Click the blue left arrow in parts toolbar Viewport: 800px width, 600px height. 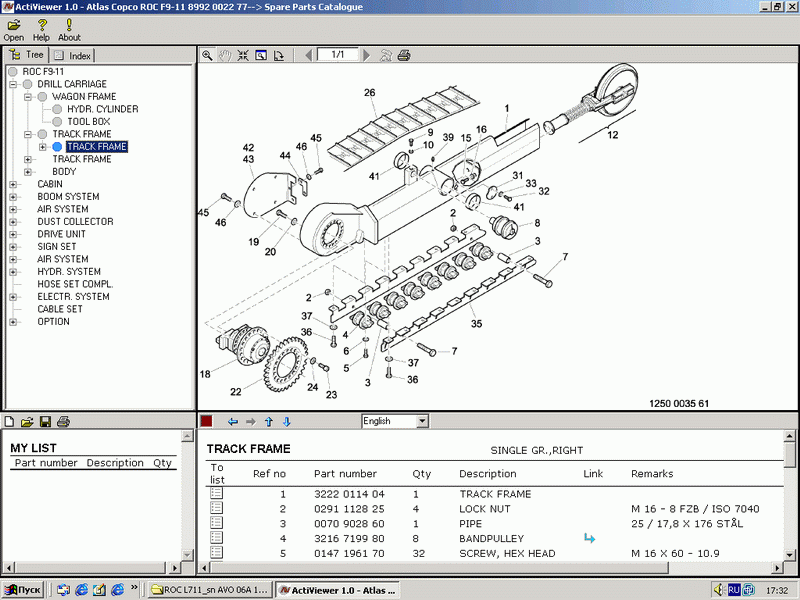(x=232, y=421)
